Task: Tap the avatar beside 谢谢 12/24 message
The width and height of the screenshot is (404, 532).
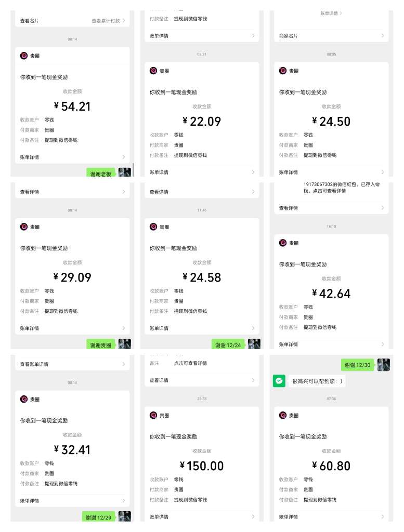Action: (254, 344)
